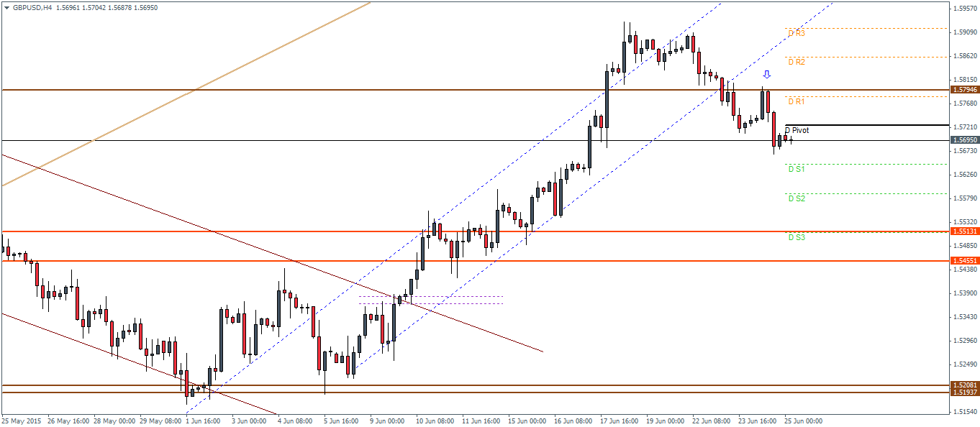The image size is (980, 427).
Task: Click the GBPUSD,H4 chart title text
Action: 31,7
